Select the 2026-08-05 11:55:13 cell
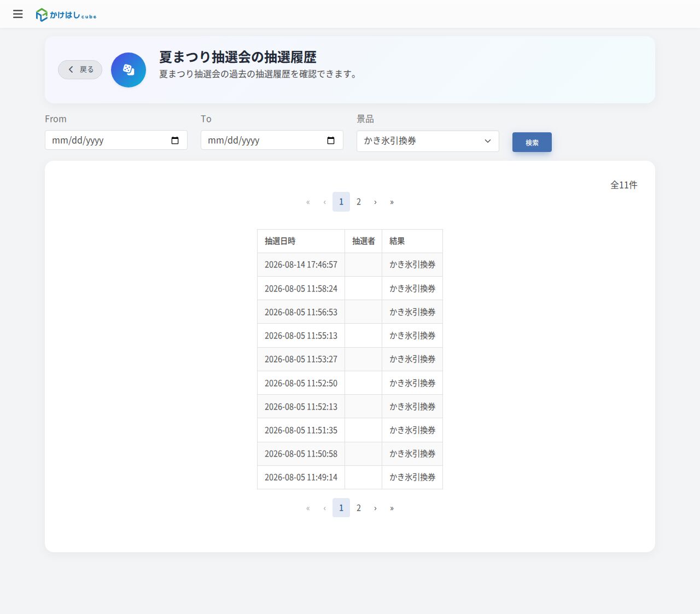This screenshot has width=700, height=614. point(301,336)
